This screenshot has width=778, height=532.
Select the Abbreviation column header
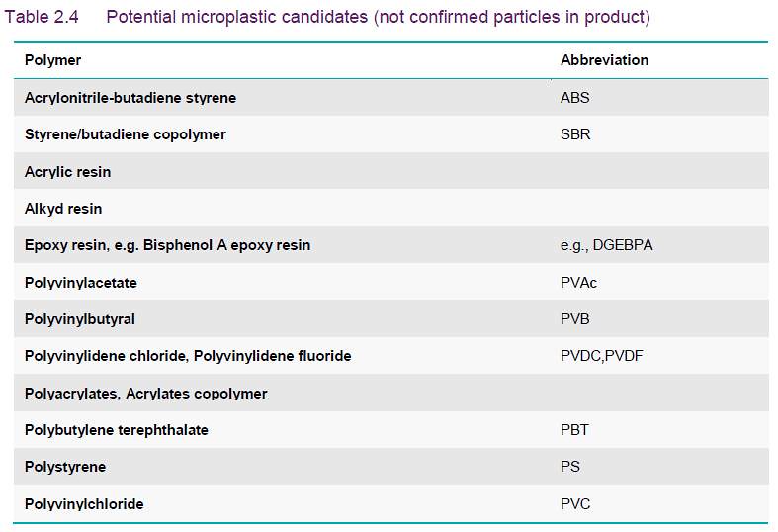(x=604, y=60)
